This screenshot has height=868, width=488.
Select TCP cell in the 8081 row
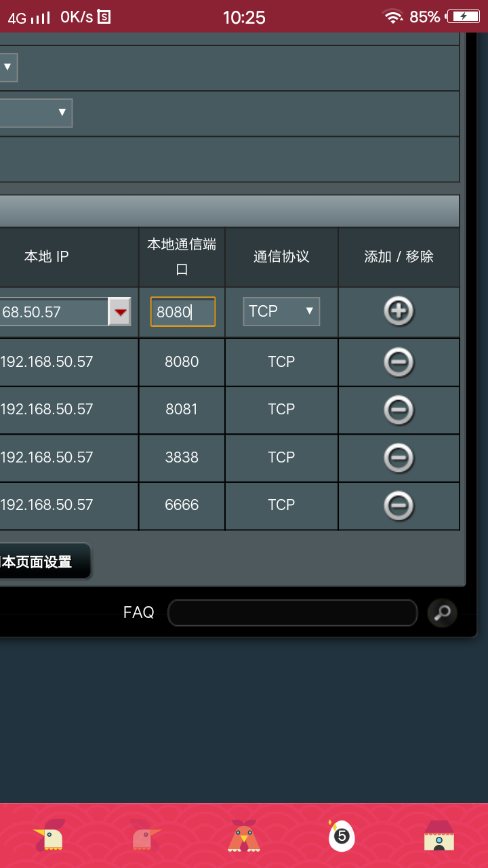(281, 410)
